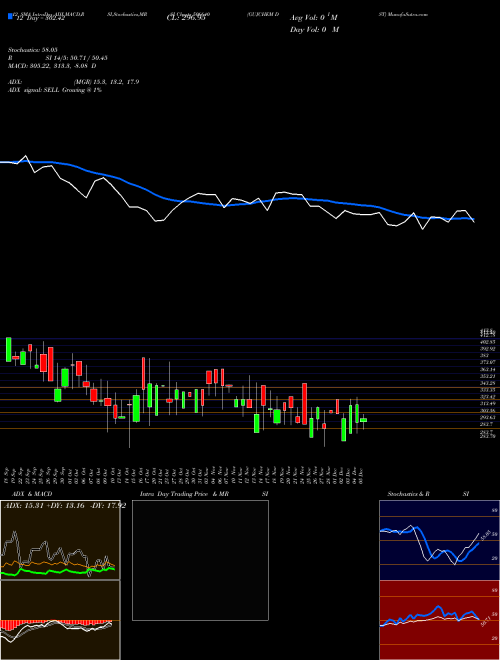
Task: Click the 'Stochastics & R' panel title
Action: (x=408, y=494)
